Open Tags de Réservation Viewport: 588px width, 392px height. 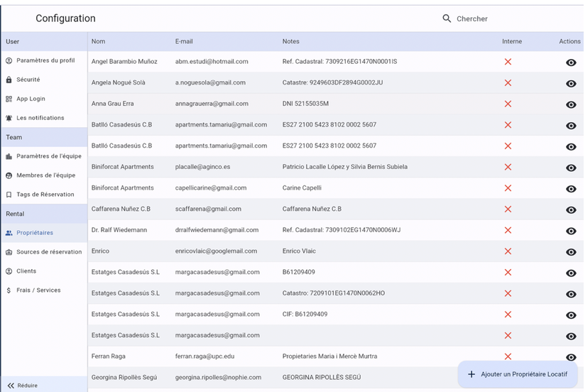tap(44, 195)
